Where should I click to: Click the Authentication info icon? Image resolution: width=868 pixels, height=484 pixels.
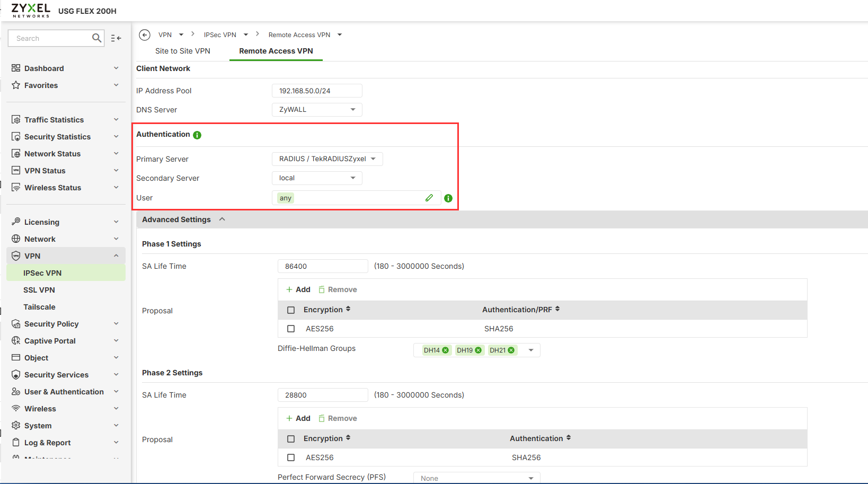[x=197, y=135]
